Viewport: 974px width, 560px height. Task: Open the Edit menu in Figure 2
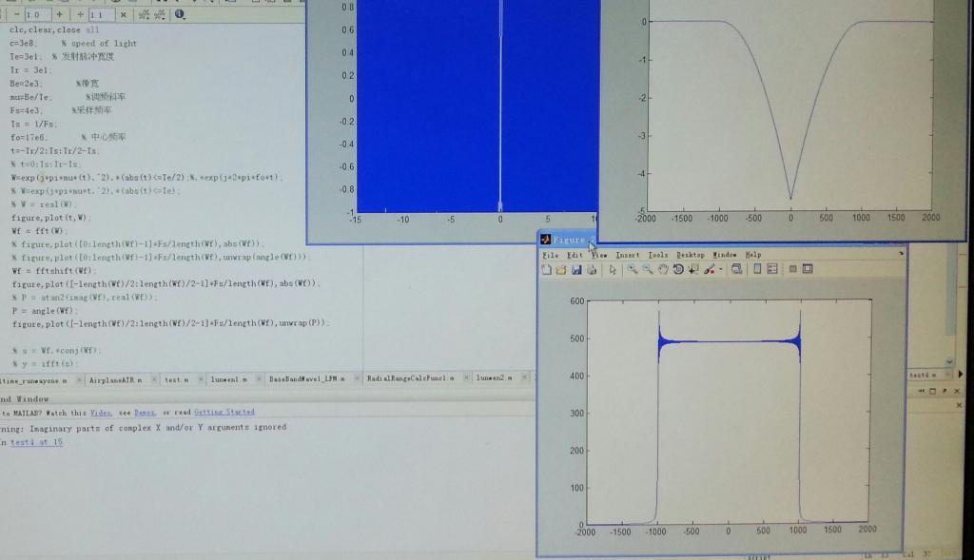[x=575, y=255]
